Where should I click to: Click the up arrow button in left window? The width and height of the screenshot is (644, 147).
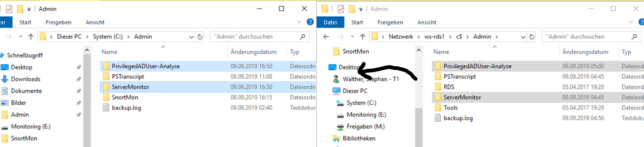[31, 37]
